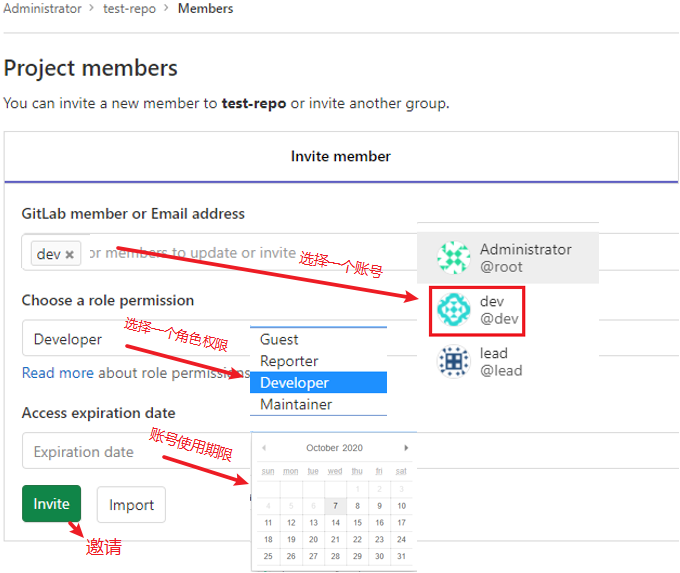680x573 pixels.
Task: Remove the dev tag with x icon
Action: point(70,255)
